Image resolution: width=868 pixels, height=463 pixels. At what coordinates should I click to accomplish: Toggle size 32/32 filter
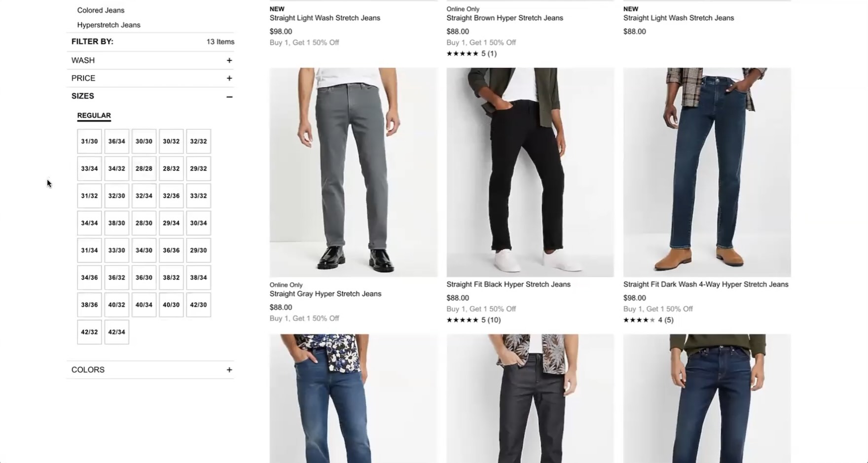coord(198,142)
